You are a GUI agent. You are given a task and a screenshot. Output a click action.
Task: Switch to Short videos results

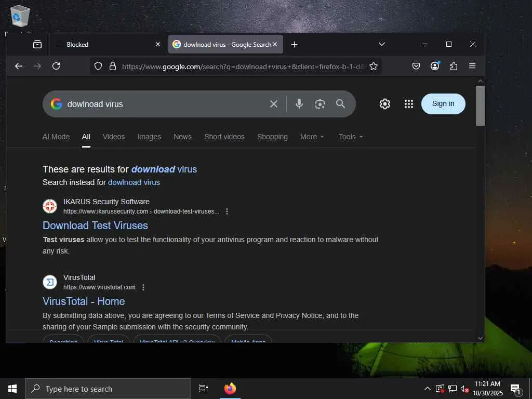click(x=224, y=137)
